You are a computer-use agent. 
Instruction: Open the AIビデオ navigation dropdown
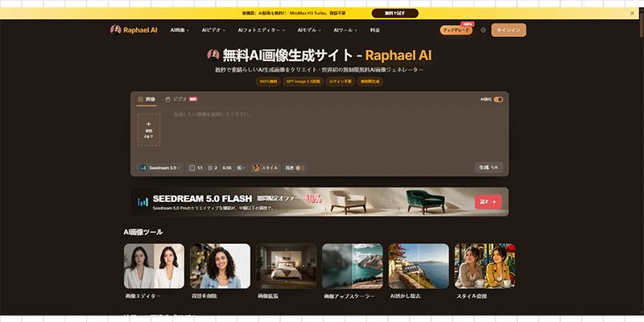coord(213,30)
